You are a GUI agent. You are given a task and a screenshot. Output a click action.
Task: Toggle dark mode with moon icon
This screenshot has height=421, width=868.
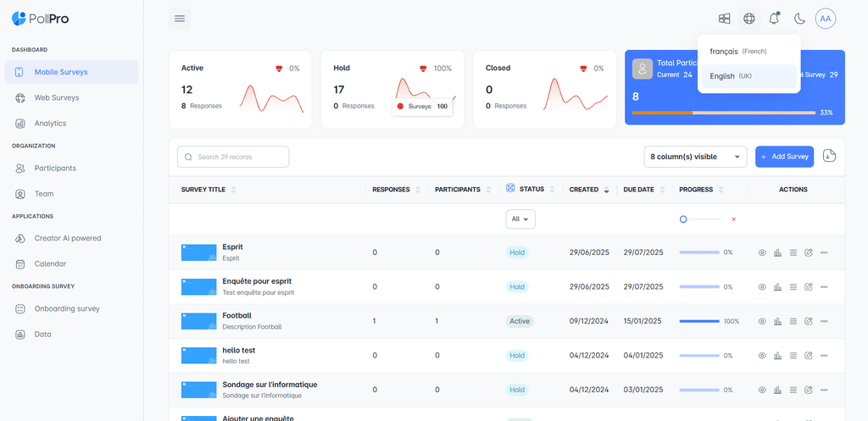coord(799,19)
